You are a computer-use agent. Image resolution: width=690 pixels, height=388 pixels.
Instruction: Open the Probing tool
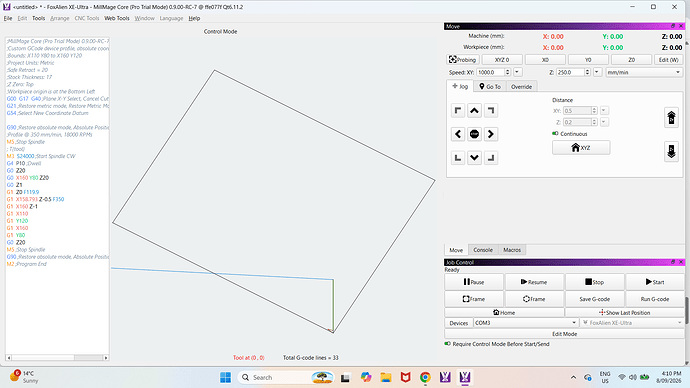[x=462, y=59]
